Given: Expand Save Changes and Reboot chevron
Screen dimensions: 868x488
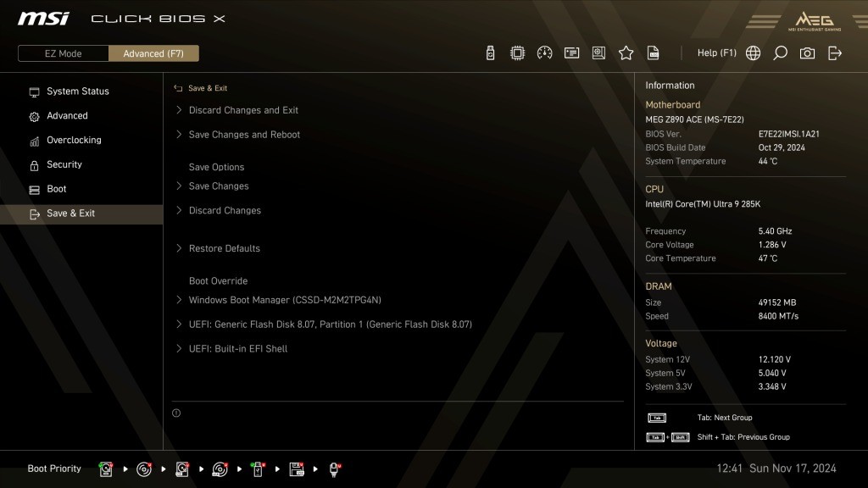Looking at the screenshot, I should (179, 134).
